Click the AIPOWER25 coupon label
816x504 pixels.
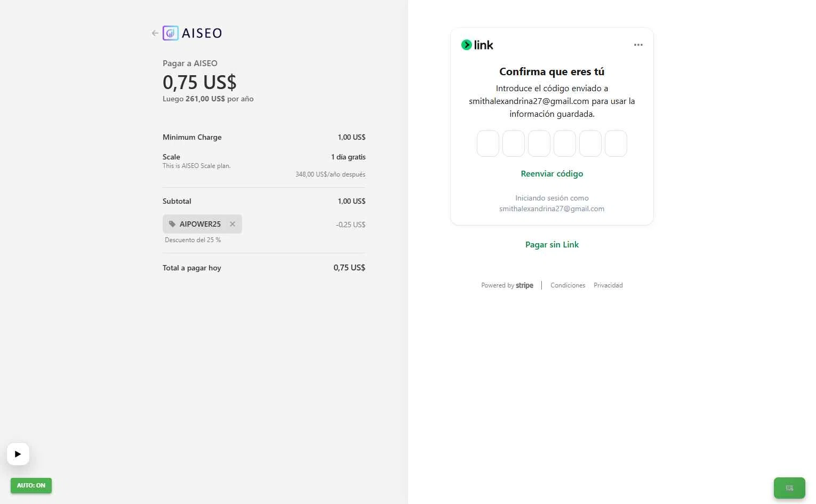coord(200,224)
